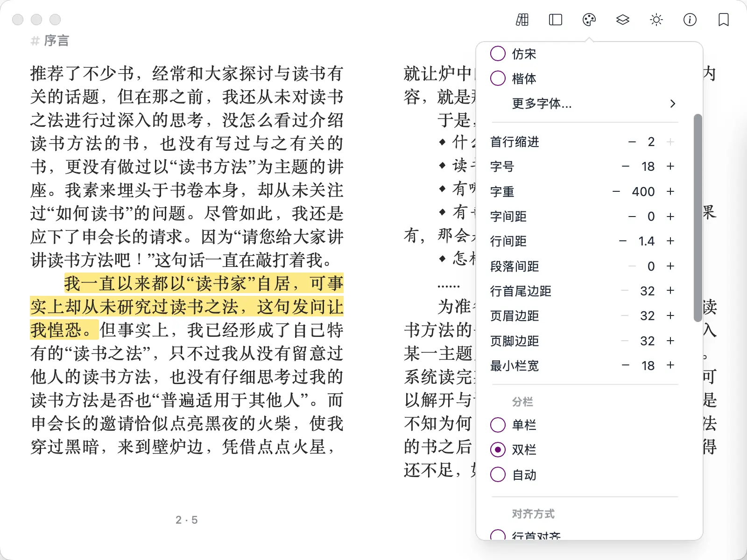Click the 序言 chapter heading

coord(56,41)
